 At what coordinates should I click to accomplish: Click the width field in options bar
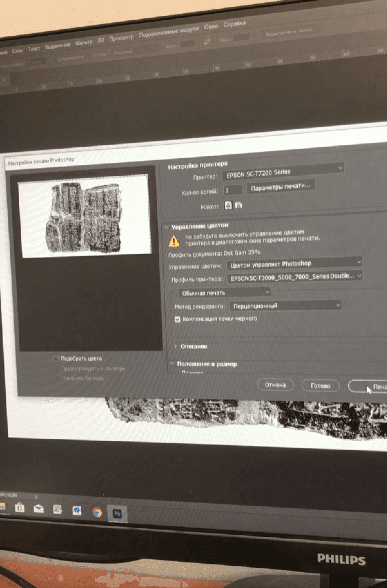click(x=188, y=44)
